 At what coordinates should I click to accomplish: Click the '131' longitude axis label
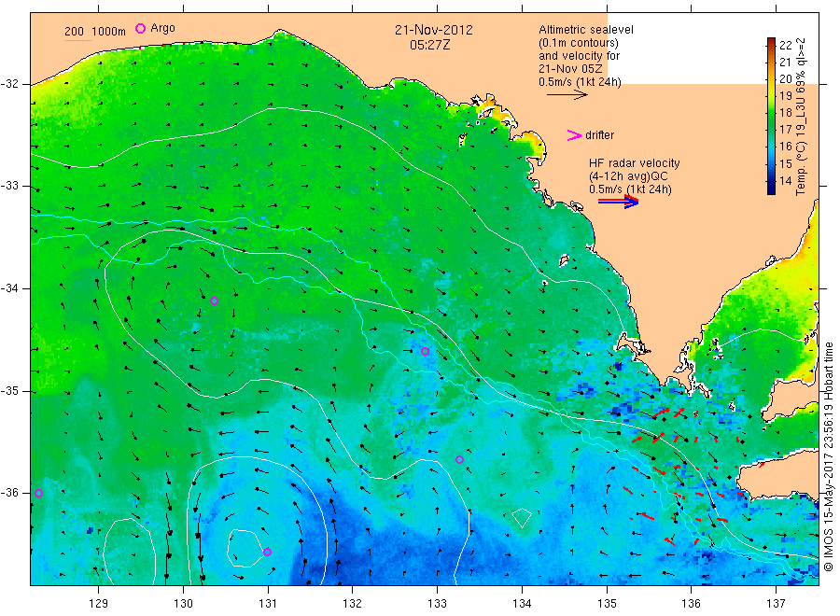click(268, 604)
